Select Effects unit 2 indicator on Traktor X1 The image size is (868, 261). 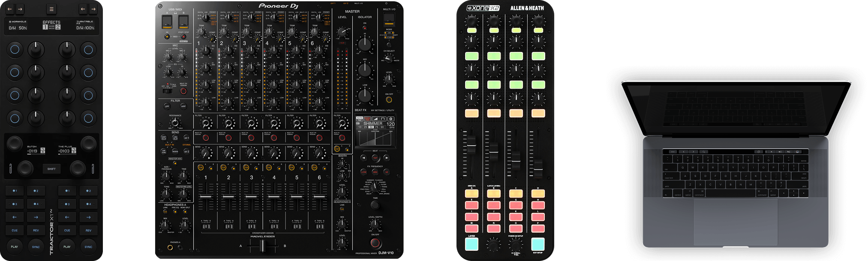(x=58, y=27)
